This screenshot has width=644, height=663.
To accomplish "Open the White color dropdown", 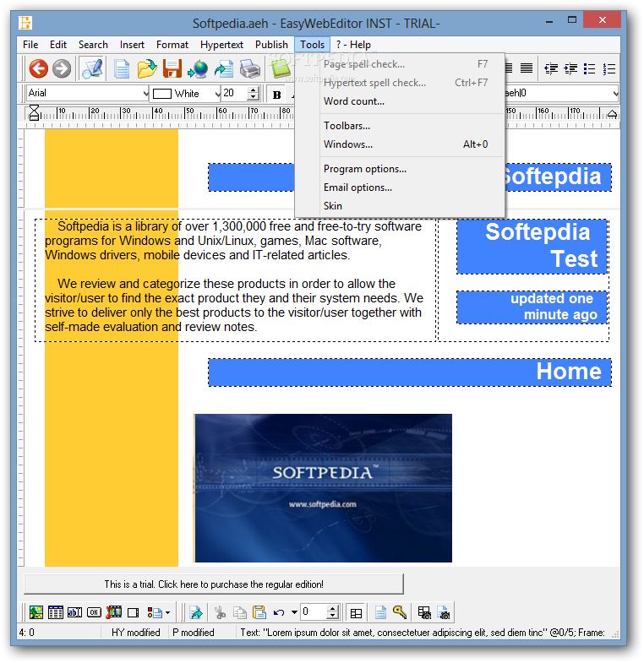I will pyautogui.click(x=217, y=94).
